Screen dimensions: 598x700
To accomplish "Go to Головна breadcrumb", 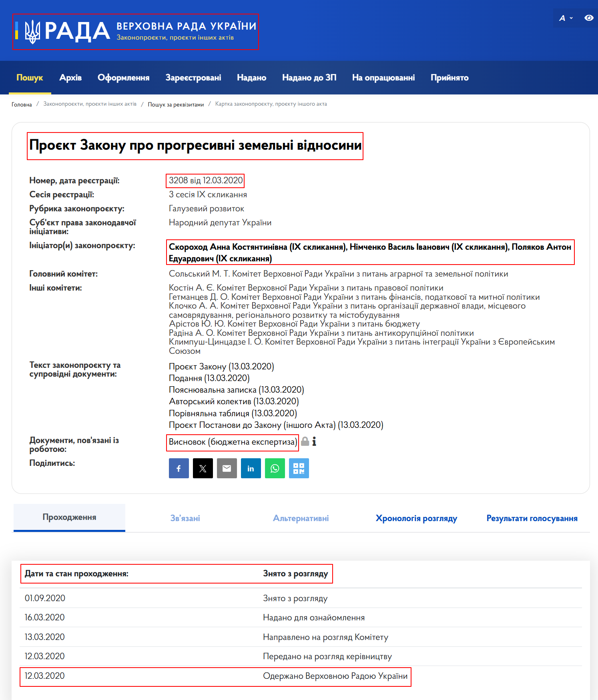I will click(22, 104).
